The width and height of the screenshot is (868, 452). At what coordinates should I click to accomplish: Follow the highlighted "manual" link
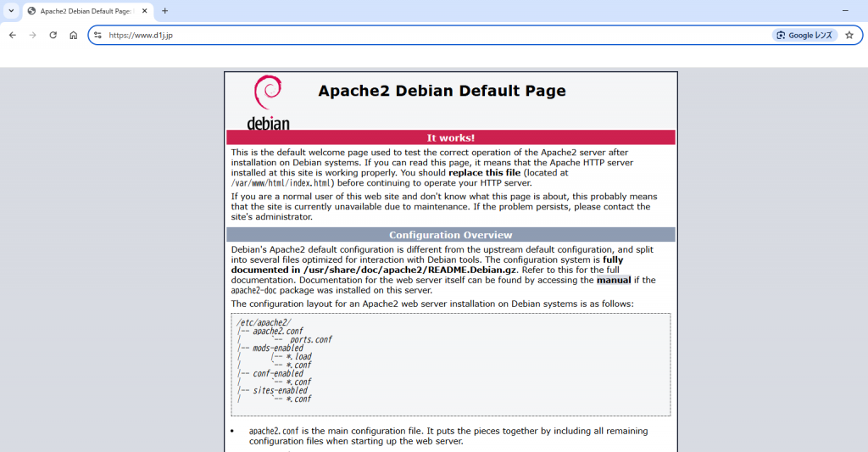point(614,280)
